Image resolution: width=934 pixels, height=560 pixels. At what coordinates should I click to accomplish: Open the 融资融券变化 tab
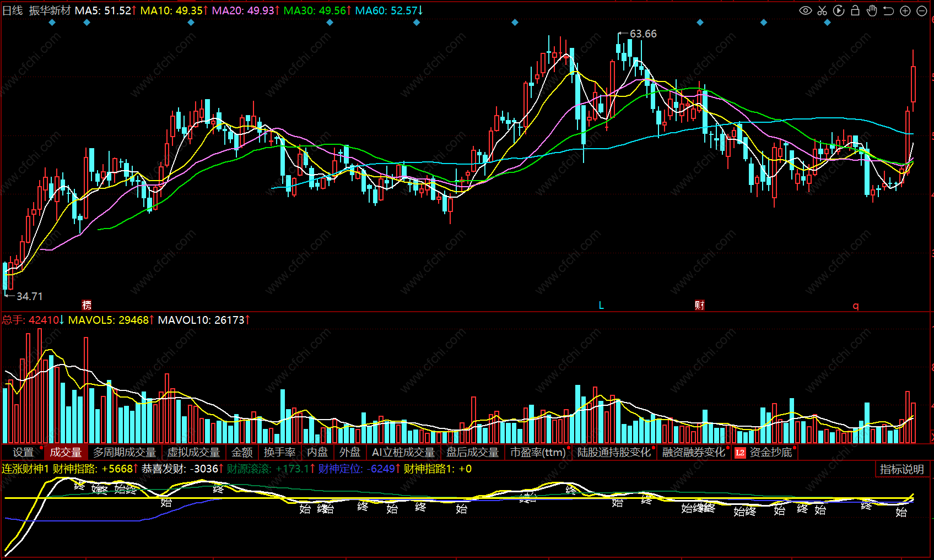694,452
